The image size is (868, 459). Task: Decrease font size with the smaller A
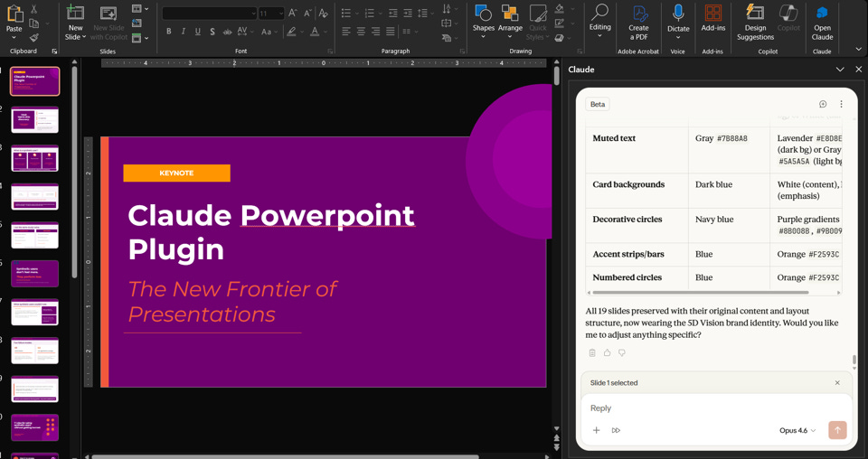coord(307,13)
